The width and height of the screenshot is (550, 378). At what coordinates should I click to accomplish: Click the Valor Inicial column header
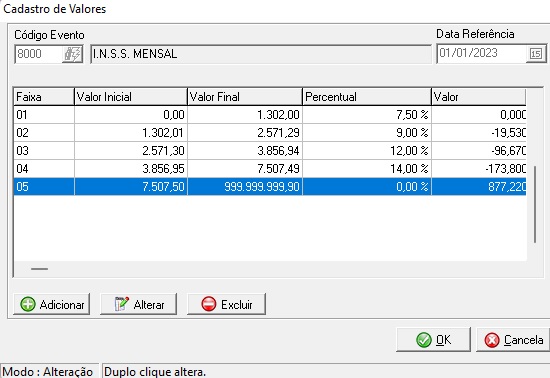[131, 96]
